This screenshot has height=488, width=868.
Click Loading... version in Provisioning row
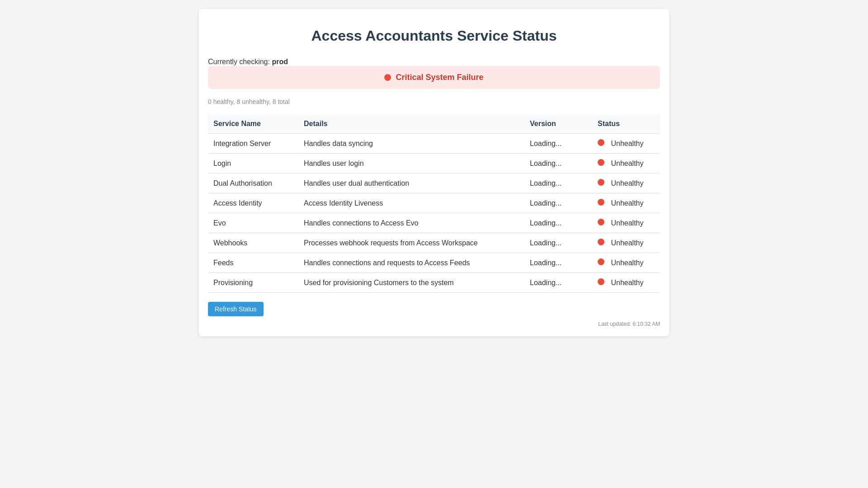pos(546,283)
